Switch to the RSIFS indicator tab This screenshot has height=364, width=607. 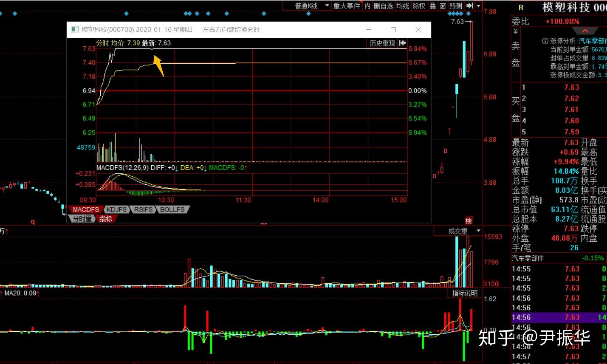click(x=144, y=209)
